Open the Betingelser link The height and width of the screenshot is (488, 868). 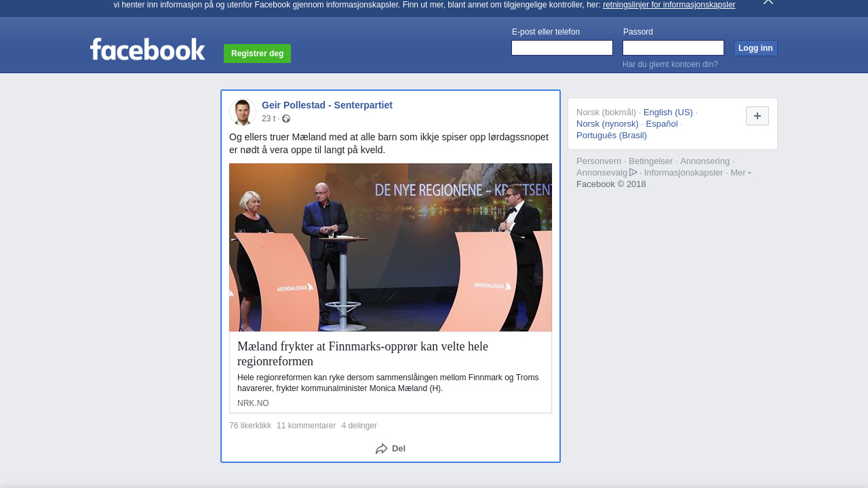point(651,161)
